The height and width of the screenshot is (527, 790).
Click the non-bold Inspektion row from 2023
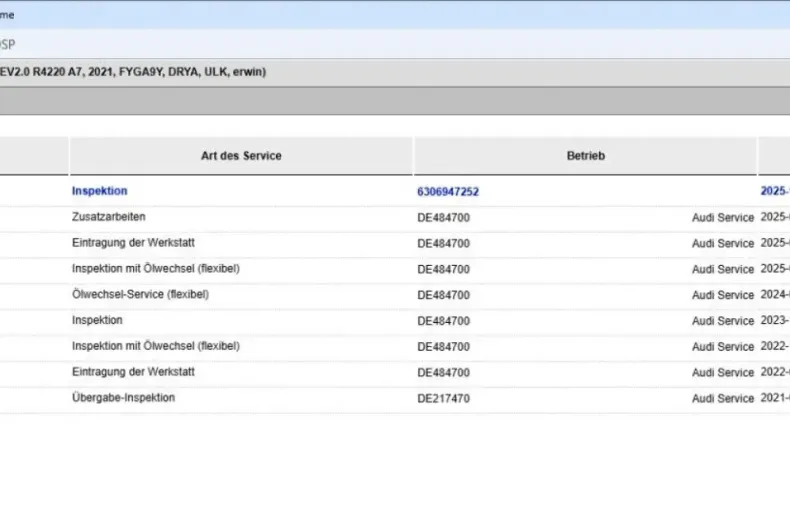point(97,321)
